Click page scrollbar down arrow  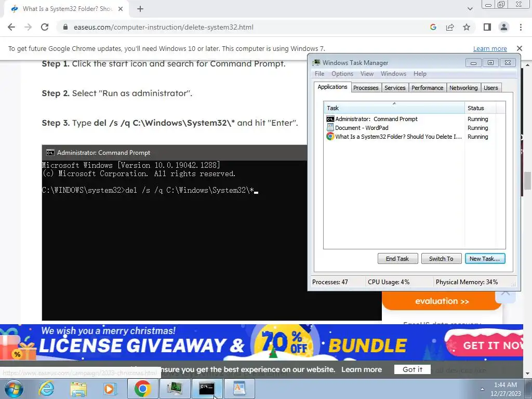pyautogui.click(x=527, y=374)
